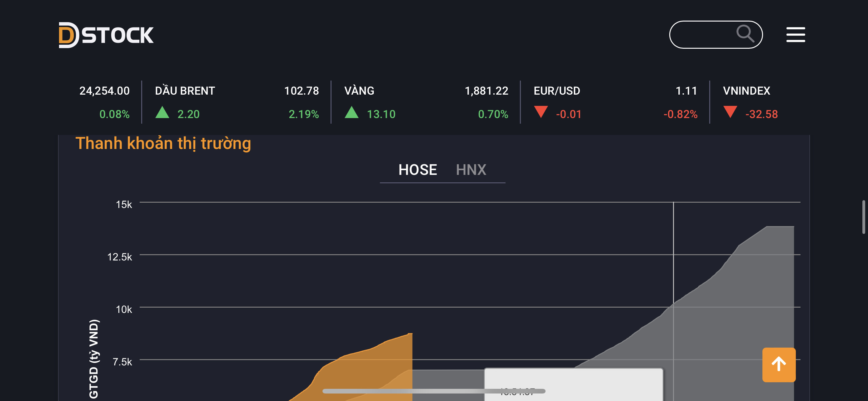Select the HOSE tab
Screen dimensions: 868x401
[x=417, y=170]
